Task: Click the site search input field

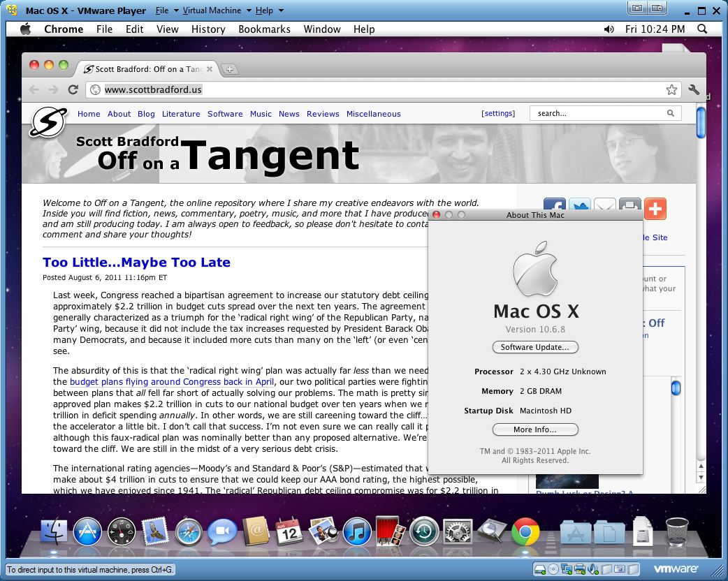Action: pyautogui.click(x=597, y=113)
